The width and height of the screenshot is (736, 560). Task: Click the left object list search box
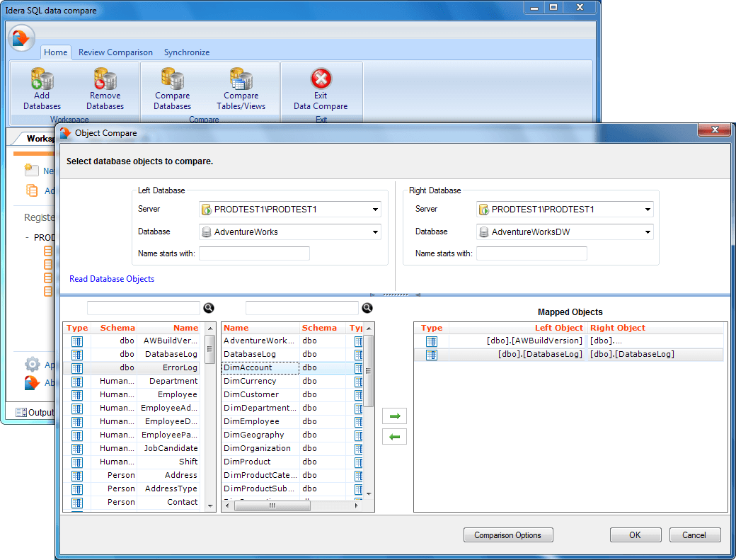144,308
